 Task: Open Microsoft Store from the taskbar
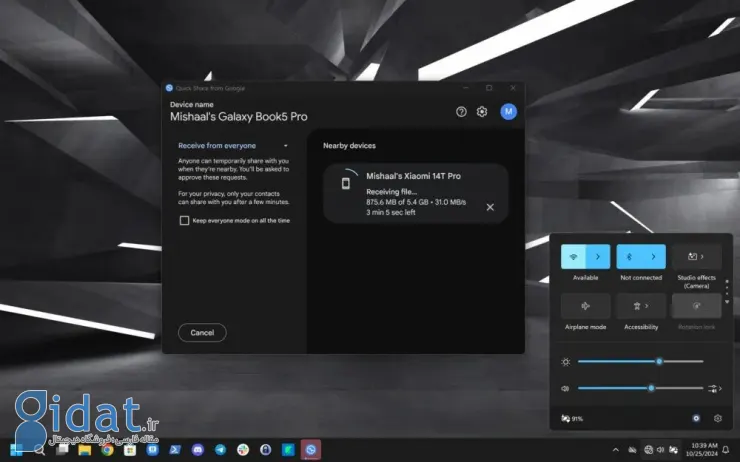pos(130,450)
